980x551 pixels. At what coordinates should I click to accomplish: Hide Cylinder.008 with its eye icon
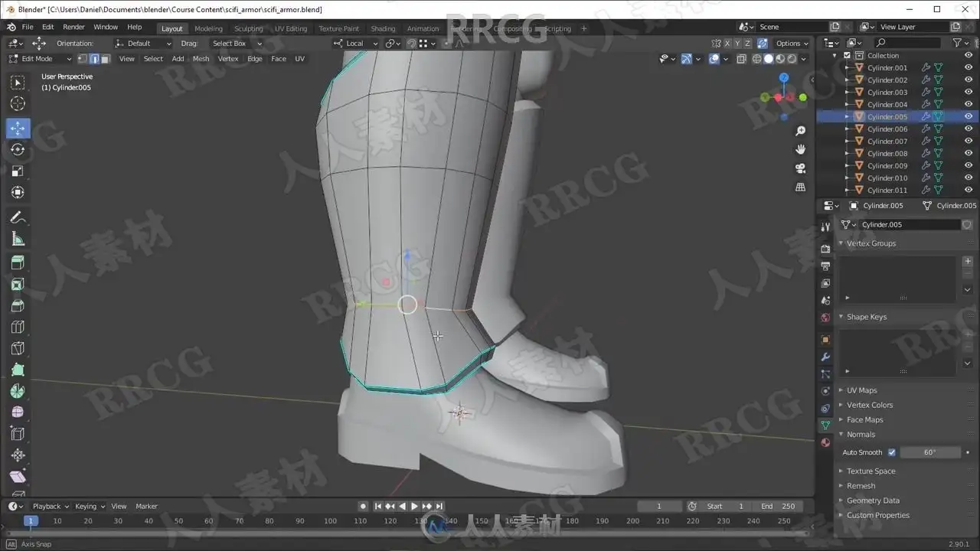click(x=969, y=154)
